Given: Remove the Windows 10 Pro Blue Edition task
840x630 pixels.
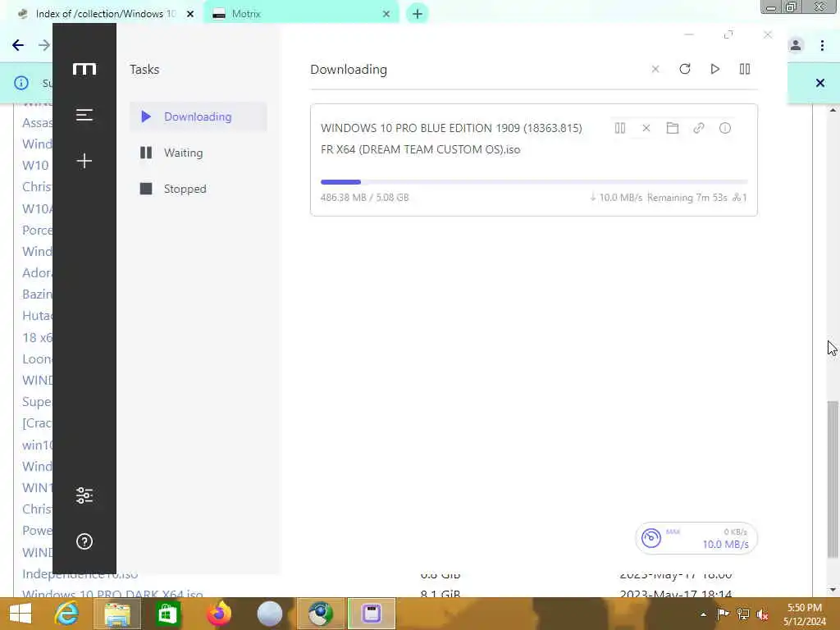Looking at the screenshot, I should point(646,128).
